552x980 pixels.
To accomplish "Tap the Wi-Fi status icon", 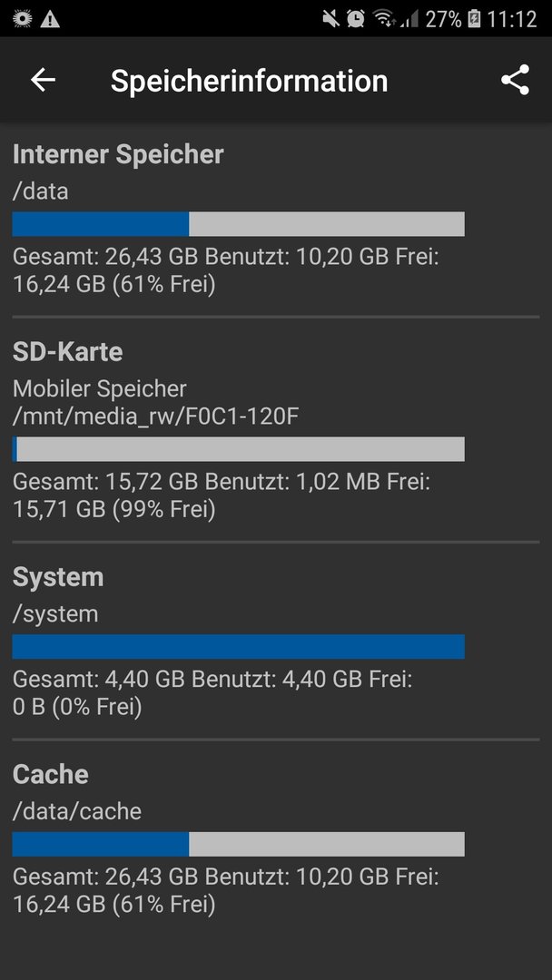I will pyautogui.click(x=384, y=19).
